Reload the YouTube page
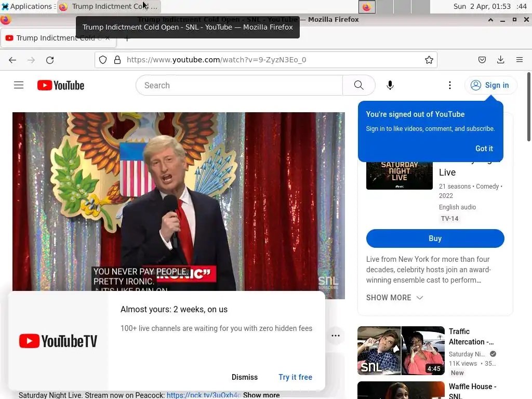The width and height of the screenshot is (532, 399). coord(50,60)
